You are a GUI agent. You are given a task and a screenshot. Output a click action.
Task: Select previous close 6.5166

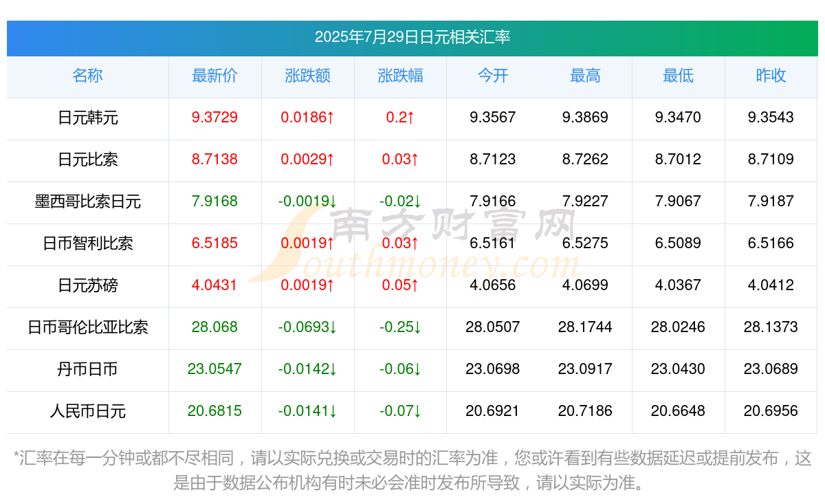pos(771,243)
